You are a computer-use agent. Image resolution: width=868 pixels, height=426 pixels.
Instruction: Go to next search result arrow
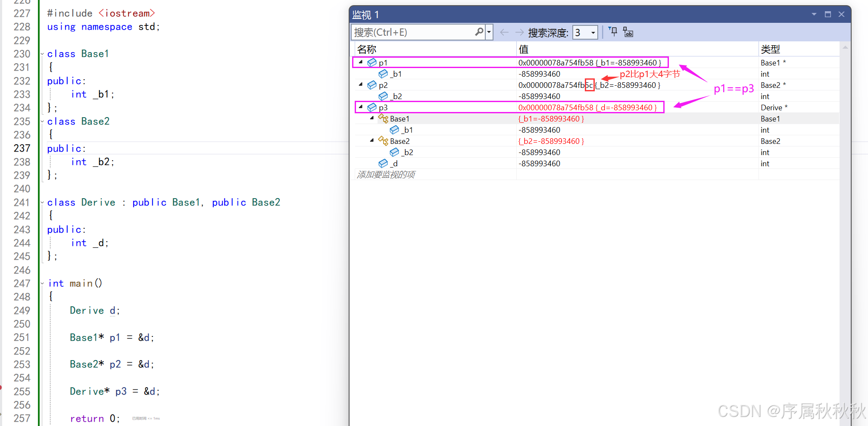coord(519,32)
